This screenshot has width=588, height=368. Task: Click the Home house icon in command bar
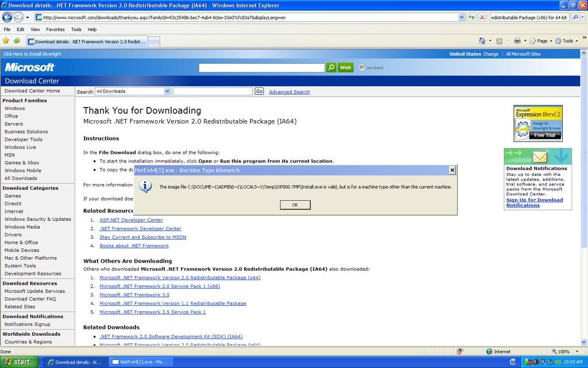point(482,41)
